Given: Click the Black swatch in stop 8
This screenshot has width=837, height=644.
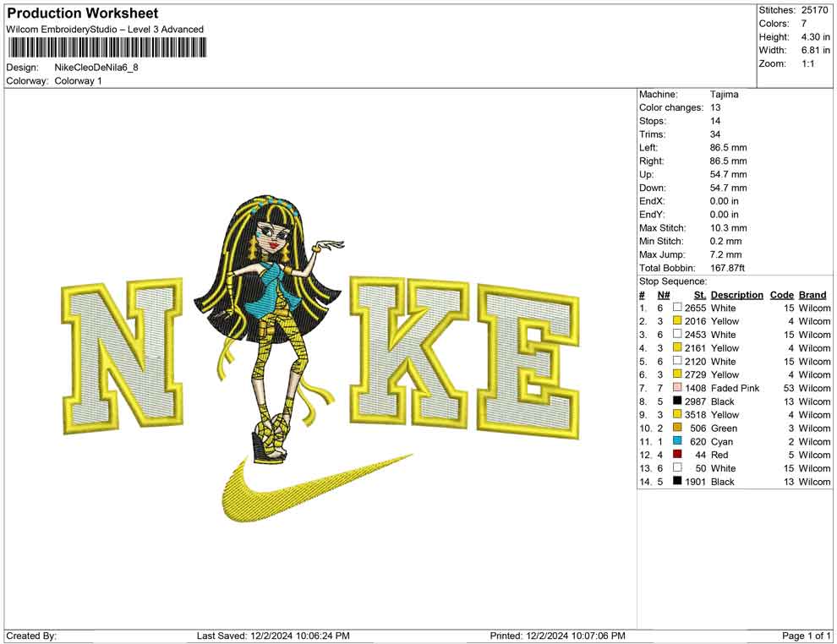Looking at the screenshot, I should (x=677, y=401).
